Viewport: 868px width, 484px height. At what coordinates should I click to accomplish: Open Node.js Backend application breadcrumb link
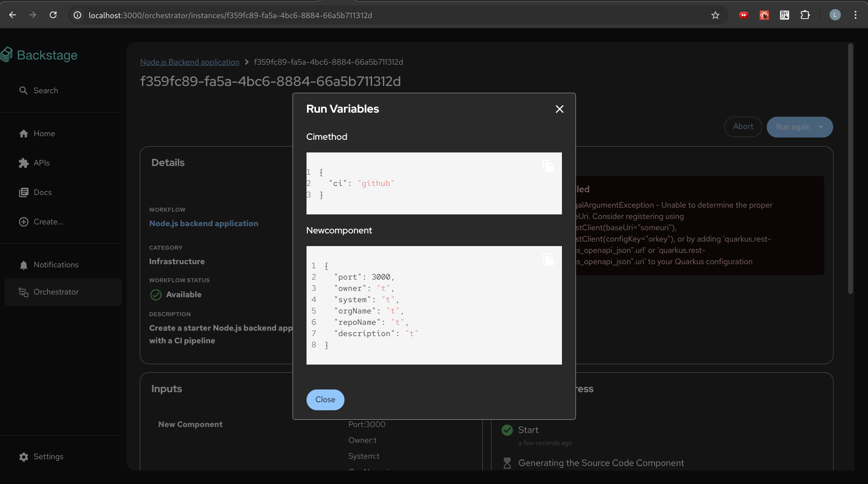189,62
